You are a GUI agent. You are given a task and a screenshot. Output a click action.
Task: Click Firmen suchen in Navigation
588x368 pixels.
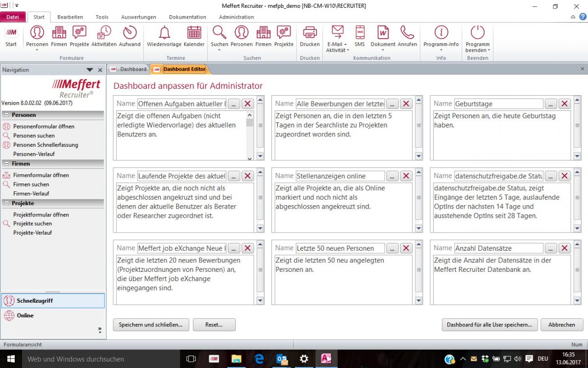(31, 184)
